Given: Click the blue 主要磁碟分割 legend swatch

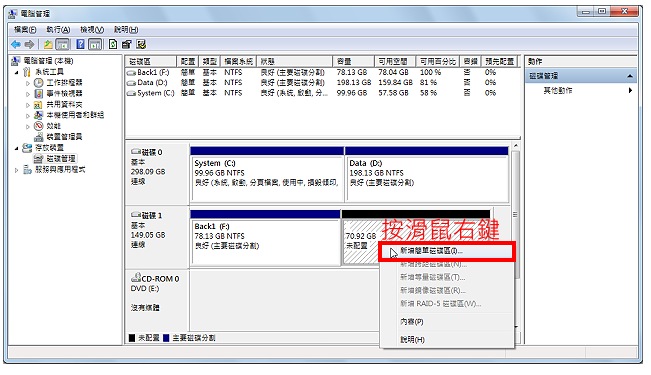Looking at the screenshot, I should coord(166,338).
